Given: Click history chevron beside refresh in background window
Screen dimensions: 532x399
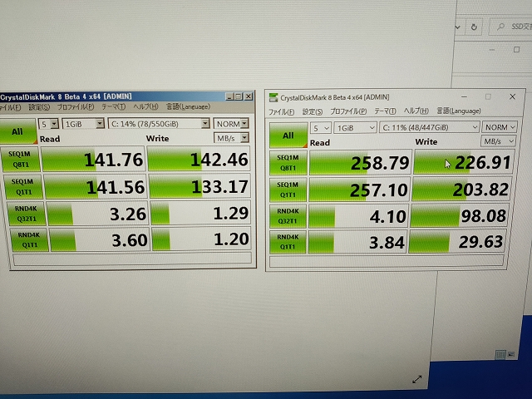Looking at the screenshot, I should point(458,27).
